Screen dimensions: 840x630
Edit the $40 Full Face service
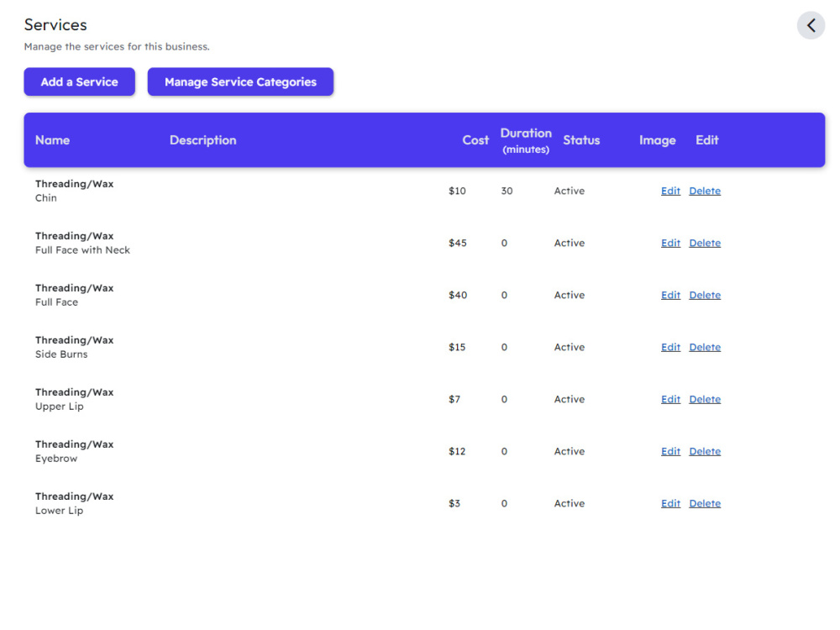coord(670,295)
